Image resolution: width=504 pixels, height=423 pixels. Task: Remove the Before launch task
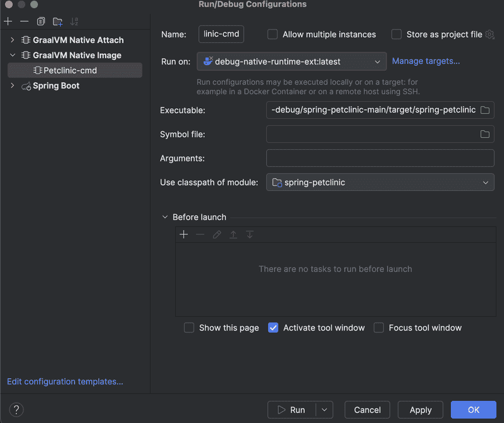(200, 235)
